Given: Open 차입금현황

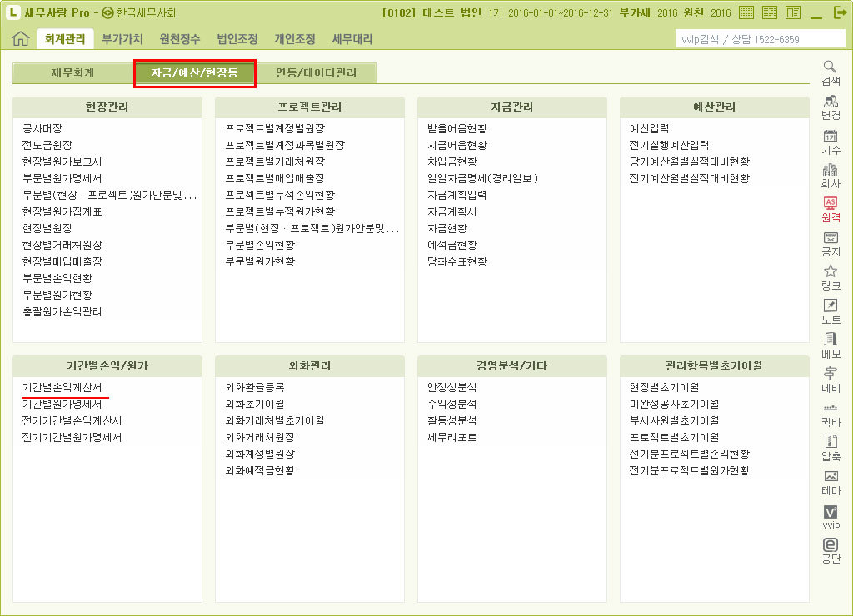Looking at the screenshot, I should click(452, 162).
